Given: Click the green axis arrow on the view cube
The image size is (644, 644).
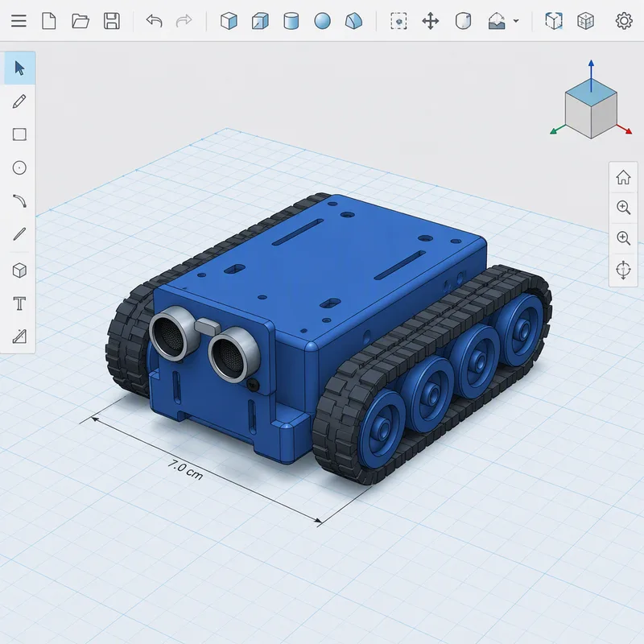Looking at the screenshot, I should (x=558, y=130).
